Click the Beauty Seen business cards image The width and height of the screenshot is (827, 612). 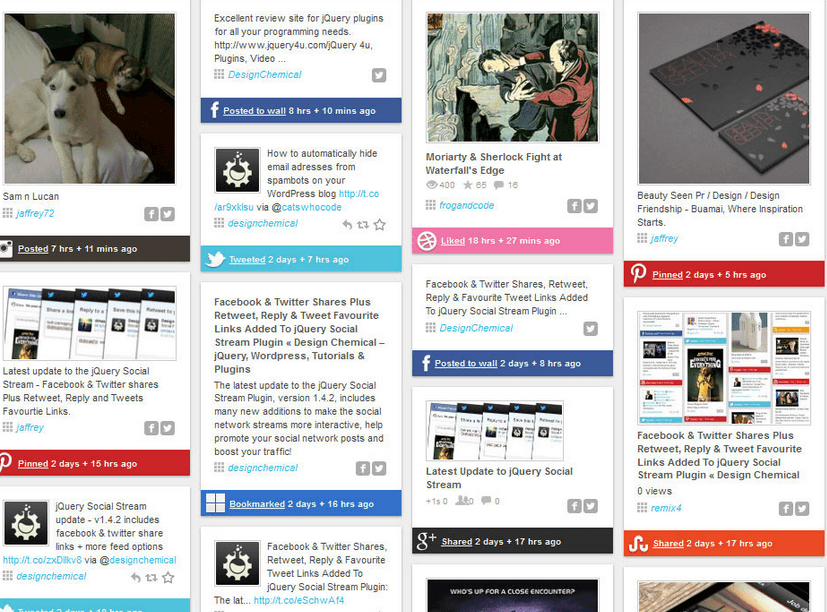pyautogui.click(x=724, y=99)
